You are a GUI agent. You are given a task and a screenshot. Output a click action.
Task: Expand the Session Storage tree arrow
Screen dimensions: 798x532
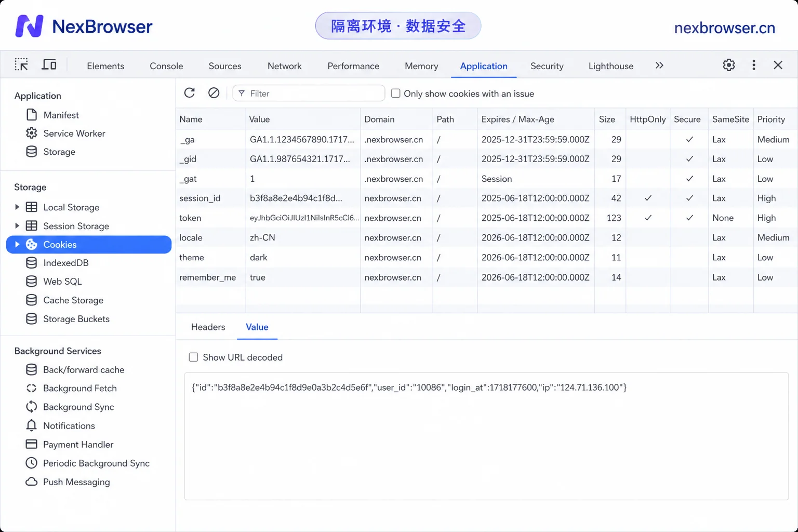pyautogui.click(x=17, y=225)
